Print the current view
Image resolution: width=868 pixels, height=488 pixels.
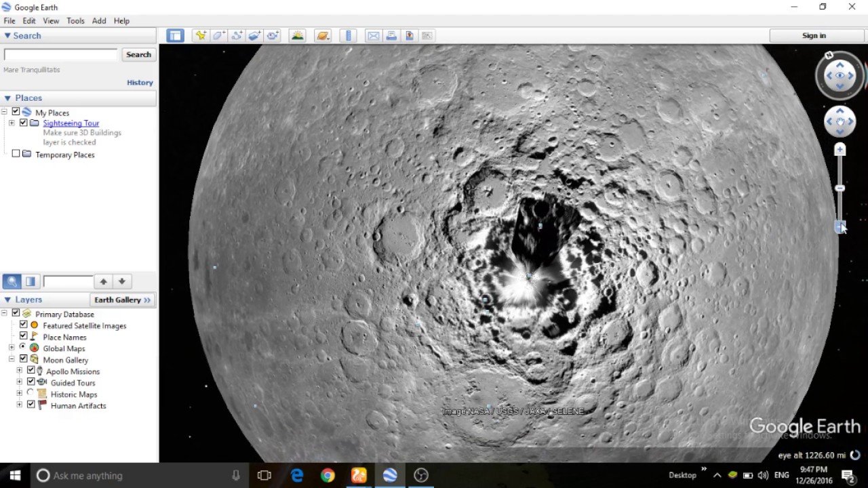point(391,36)
